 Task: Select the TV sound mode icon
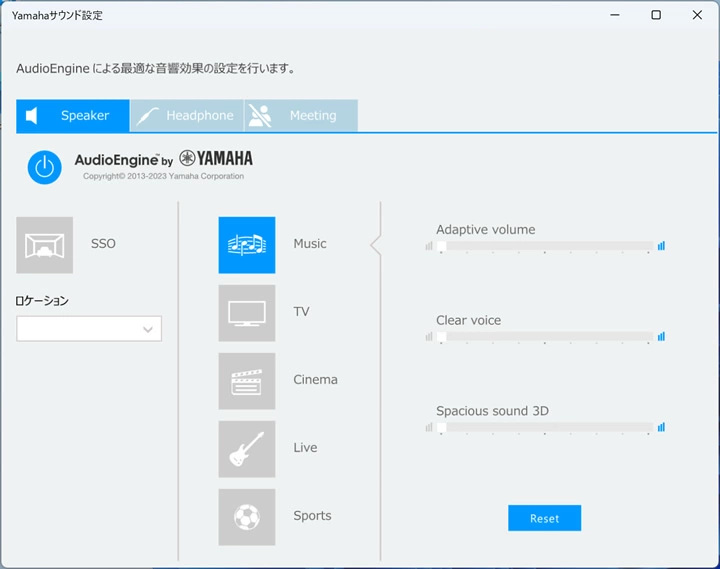(x=247, y=313)
